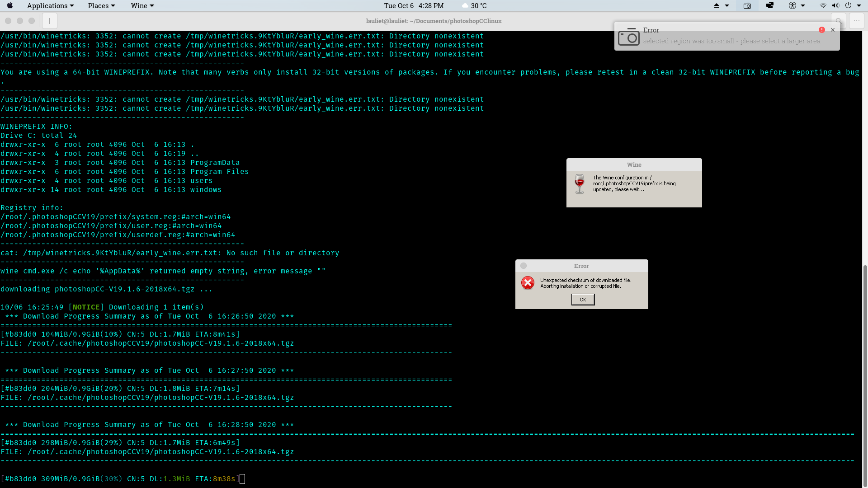Open a new terminal tab with plus button

pos(50,21)
